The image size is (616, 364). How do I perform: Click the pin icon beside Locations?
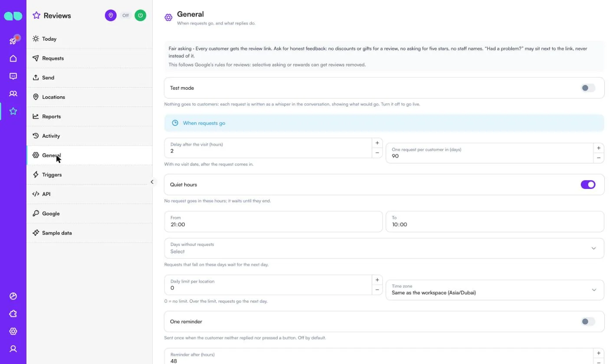click(x=36, y=97)
